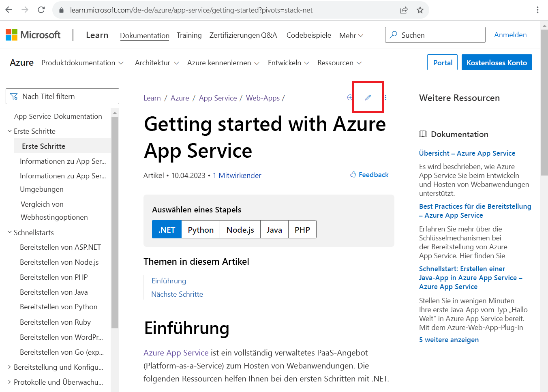Open Vergleich von Webhostingoptionen

[x=54, y=211]
